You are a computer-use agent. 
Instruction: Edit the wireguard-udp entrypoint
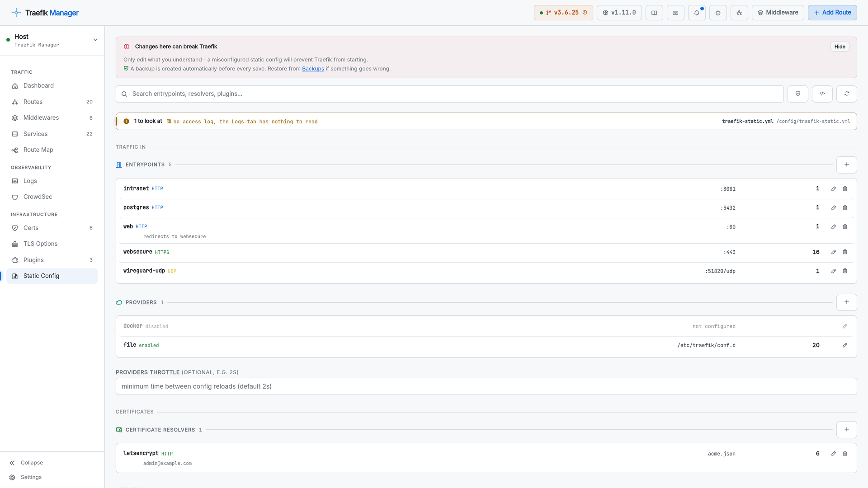pos(834,271)
